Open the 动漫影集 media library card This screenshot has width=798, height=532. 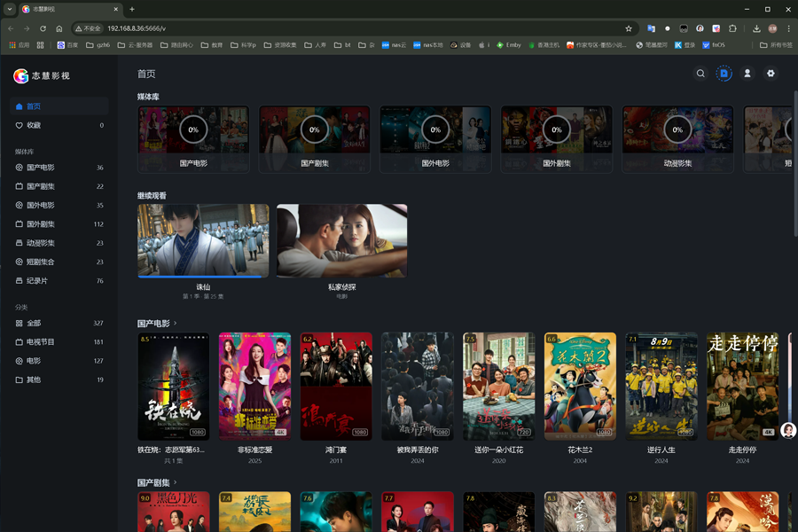pos(678,139)
